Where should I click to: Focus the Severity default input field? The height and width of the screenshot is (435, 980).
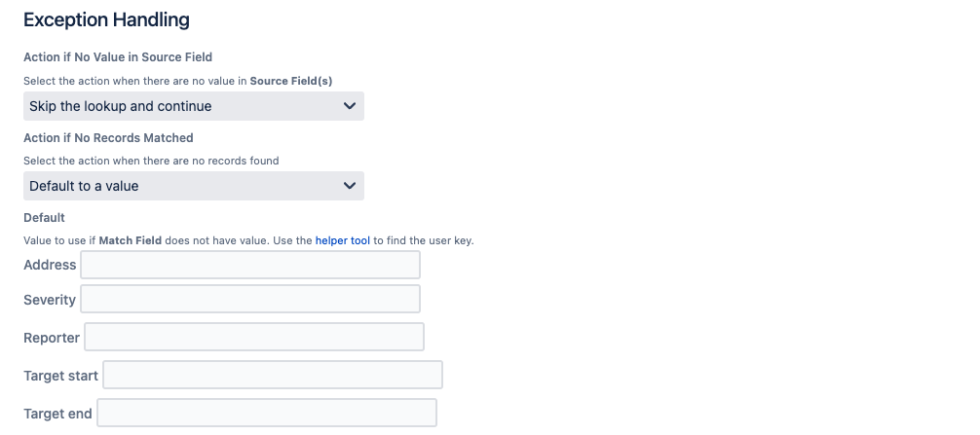coord(250,300)
